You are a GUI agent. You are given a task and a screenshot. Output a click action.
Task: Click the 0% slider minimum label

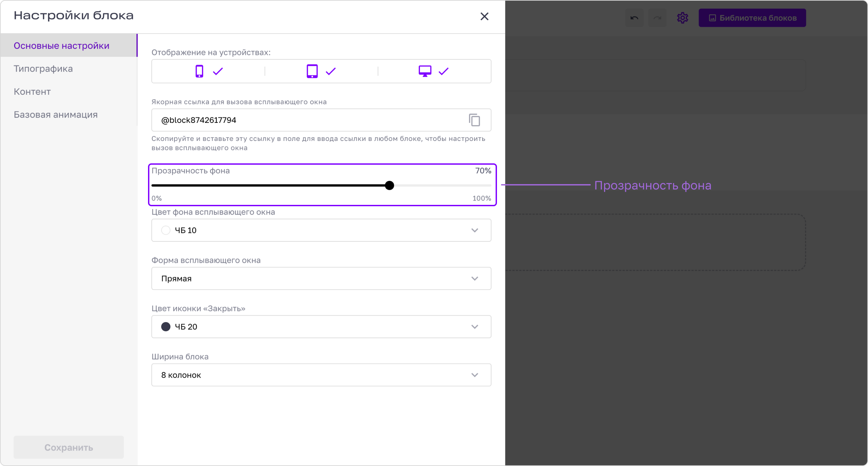pos(156,198)
